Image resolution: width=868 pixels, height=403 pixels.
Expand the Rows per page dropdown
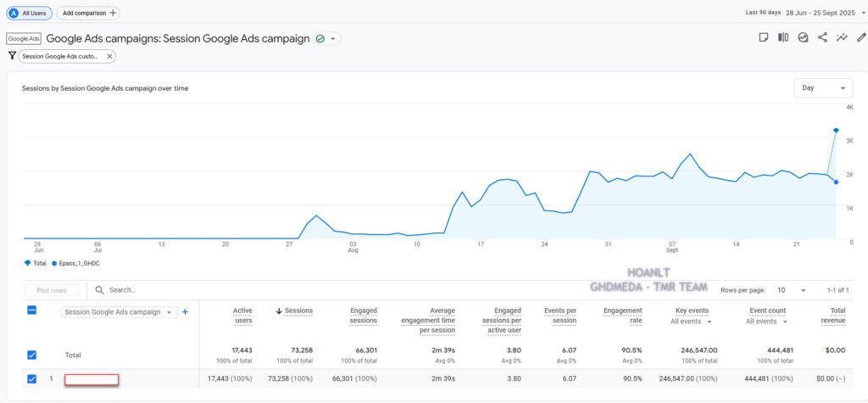[791, 289]
